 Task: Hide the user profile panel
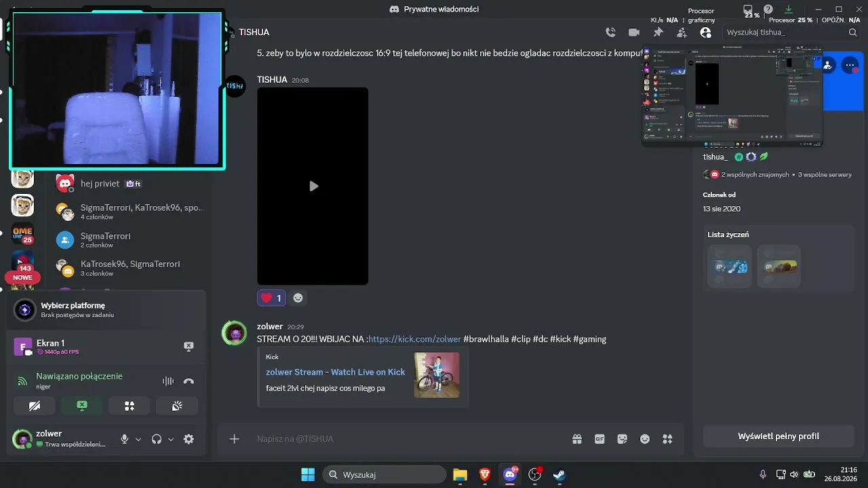(x=705, y=33)
